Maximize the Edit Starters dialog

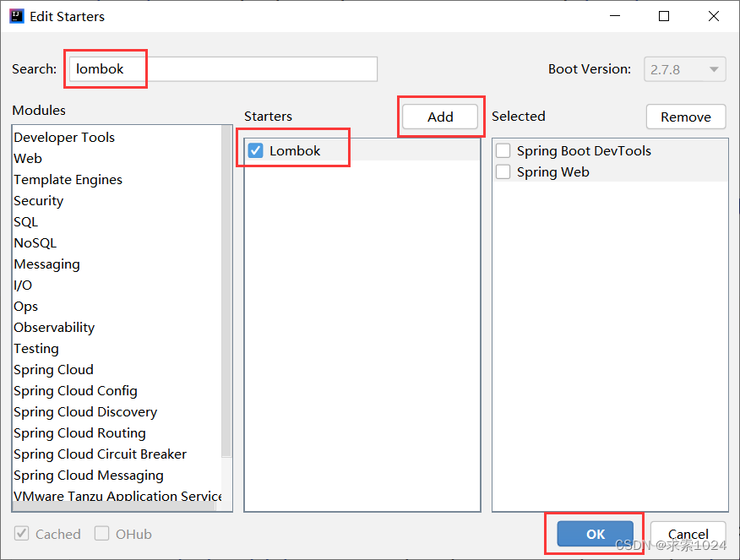click(663, 16)
